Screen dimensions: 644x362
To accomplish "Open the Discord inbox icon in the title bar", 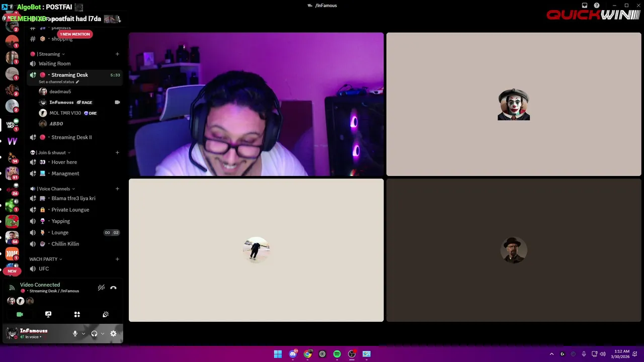I will (x=585, y=6).
